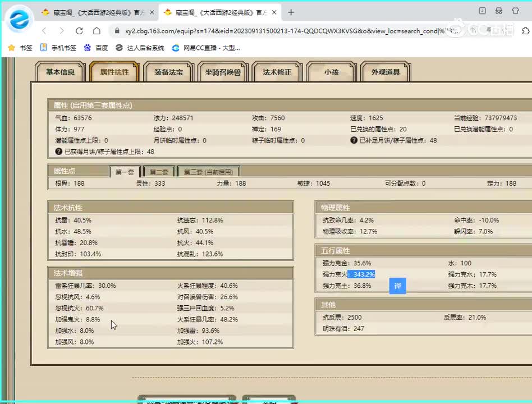Go back to the previous page
Image resolution: width=532 pixels, height=404 pixels.
[44, 31]
